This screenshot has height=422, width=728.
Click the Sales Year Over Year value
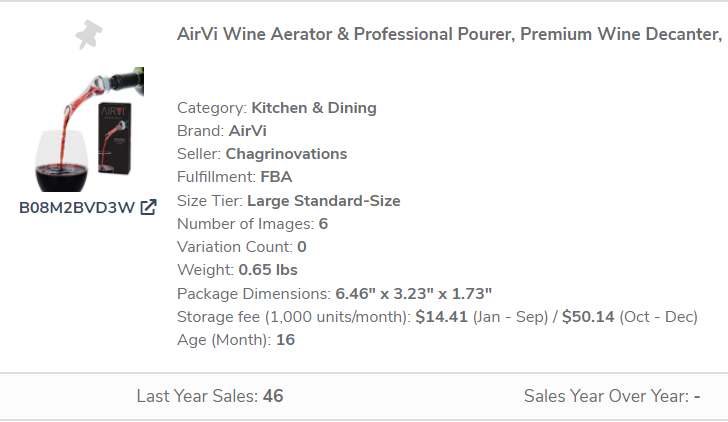pos(696,396)
